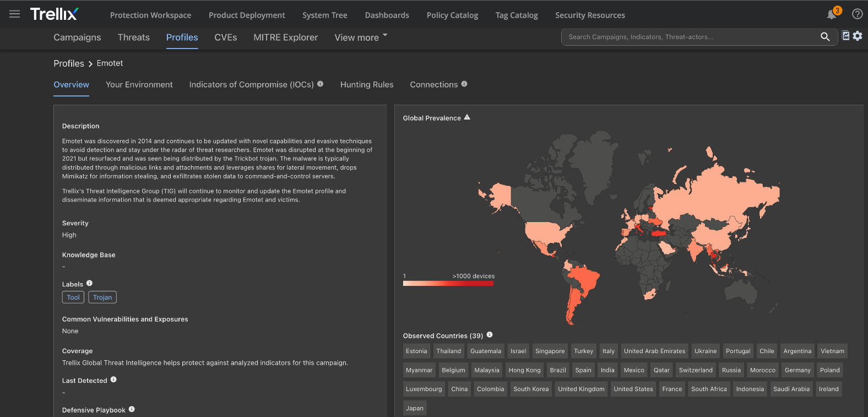Switch to the CVEs tab
Viewport: 868px width, 417px height.
(226, 37)
